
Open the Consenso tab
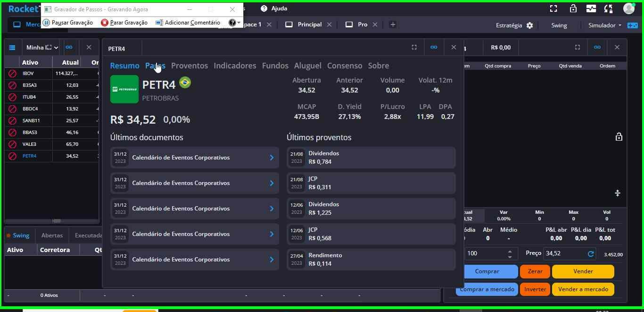click(345, 66)
